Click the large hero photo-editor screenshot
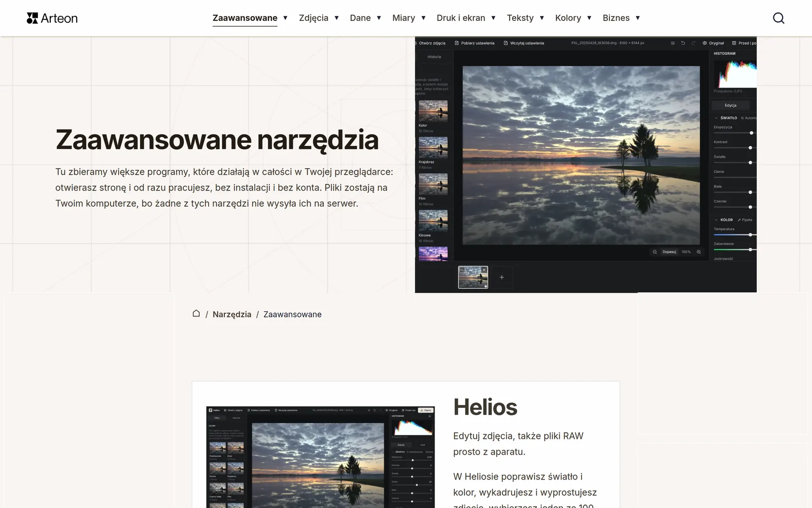The height and width of the screenshot is (508, 812). [x=586, y=165]
